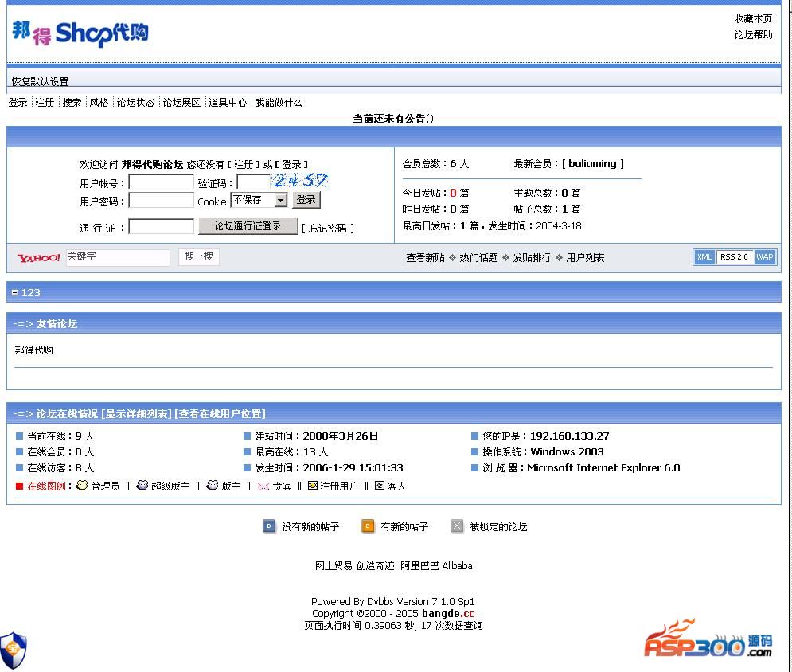Click the 邦得Shop代购 logo
Image resolution: width=792 pixels, height=672 pixels.
pyautogui.click(x=80, y=33)
